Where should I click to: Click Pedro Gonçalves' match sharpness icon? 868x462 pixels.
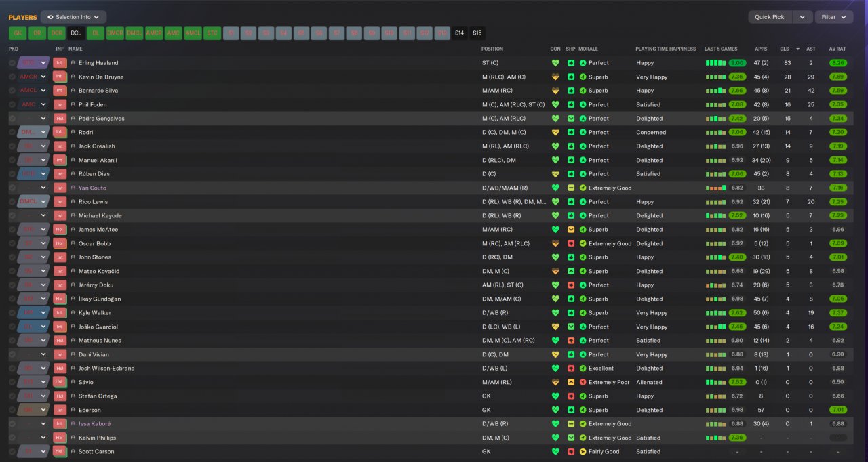(571, 119)
